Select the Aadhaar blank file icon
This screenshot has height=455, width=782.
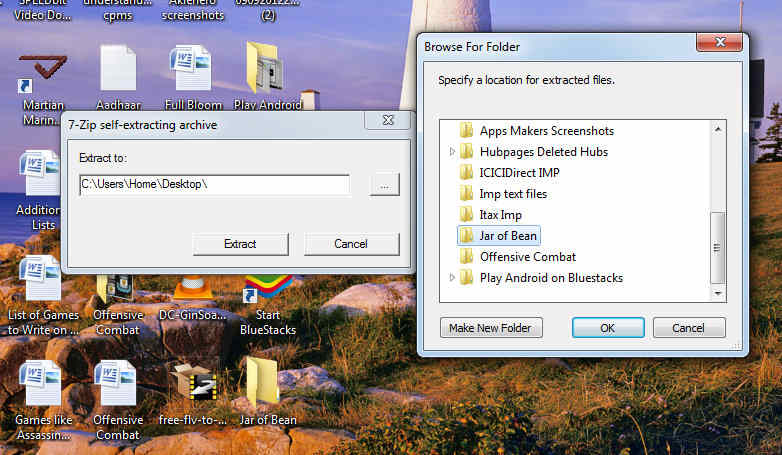point(118,72)
